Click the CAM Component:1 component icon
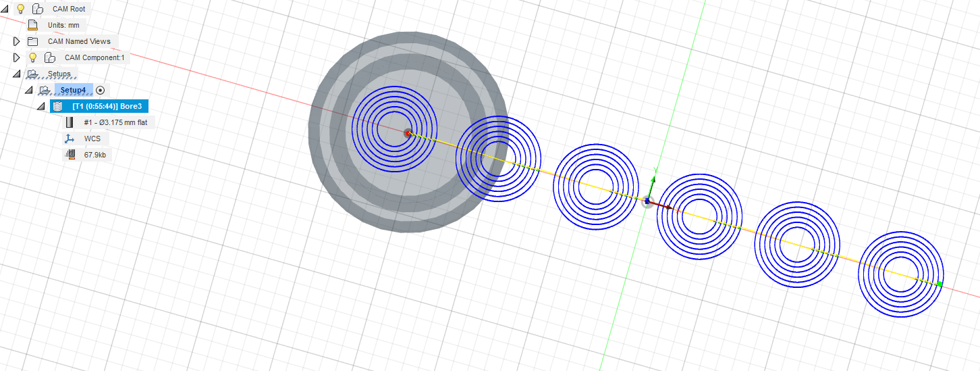The image size is (980, 371). (x=51, y=57)
